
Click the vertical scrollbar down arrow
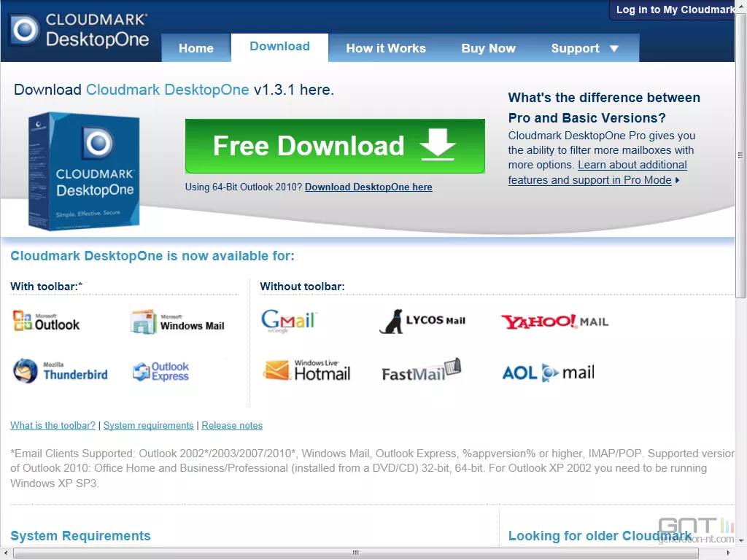click(x=741, y=541)
